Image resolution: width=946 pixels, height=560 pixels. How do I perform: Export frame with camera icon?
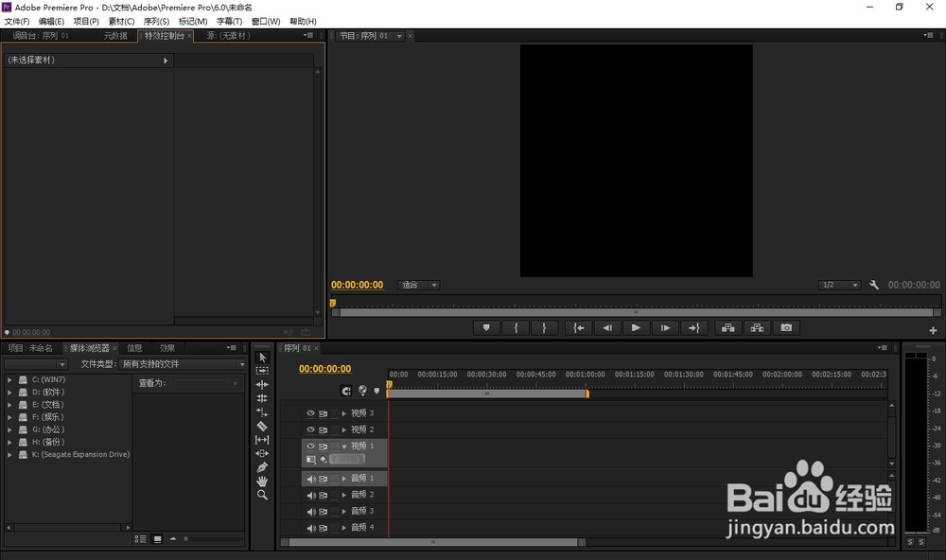tap(786, 327)
